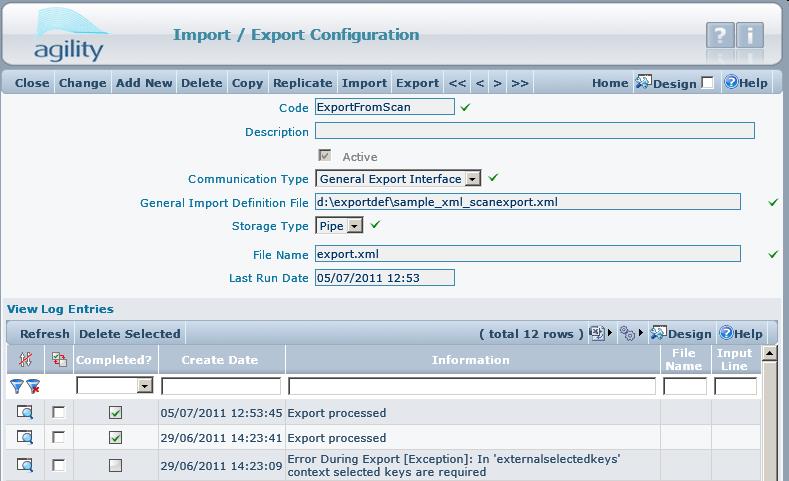Click the export data icon in log toolbar
This screenshot has height=481, width=789.
point(597,333)
